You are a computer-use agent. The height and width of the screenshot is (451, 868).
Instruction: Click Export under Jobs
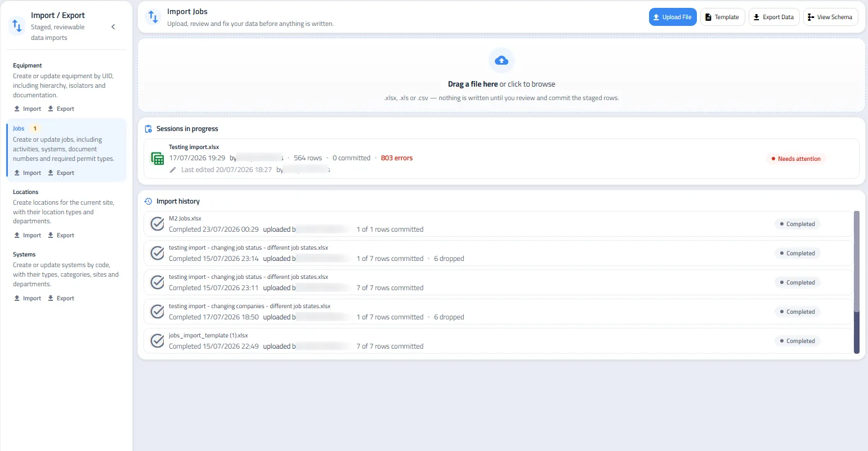pos(61,173)
